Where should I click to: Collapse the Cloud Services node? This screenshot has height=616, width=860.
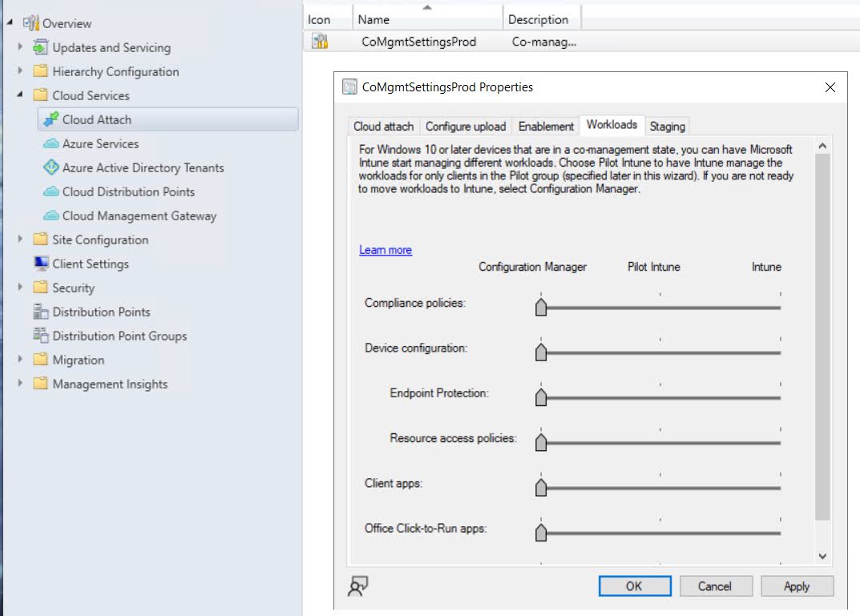coord(20,95)
